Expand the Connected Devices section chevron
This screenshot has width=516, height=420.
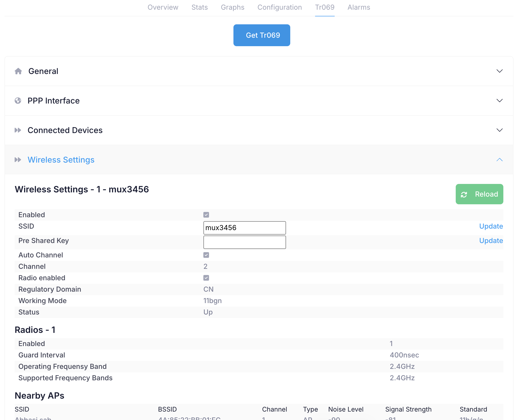click(x=499, y=130)
